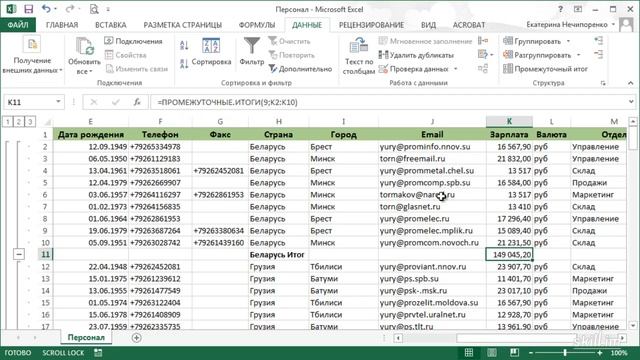Click the Redo arrow icon
Image resolution: width=640 pixels, height=360 pixels.
70,9
